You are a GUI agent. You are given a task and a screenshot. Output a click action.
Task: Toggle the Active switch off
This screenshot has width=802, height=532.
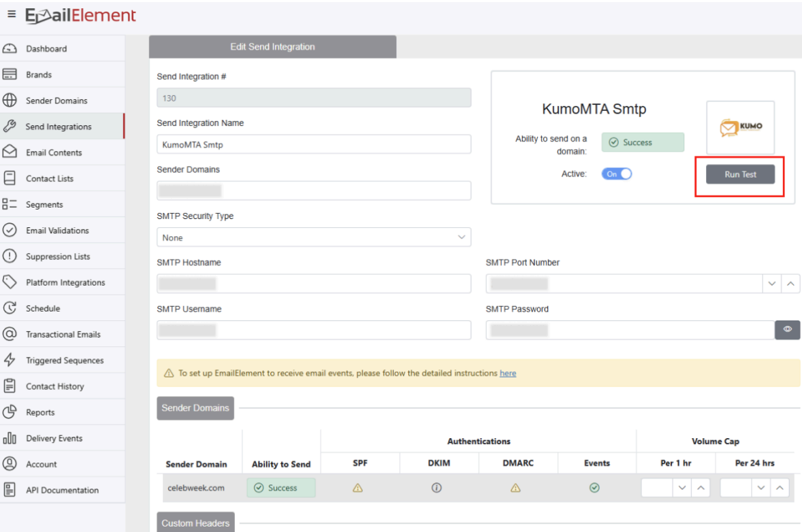[x=616, y=174]
